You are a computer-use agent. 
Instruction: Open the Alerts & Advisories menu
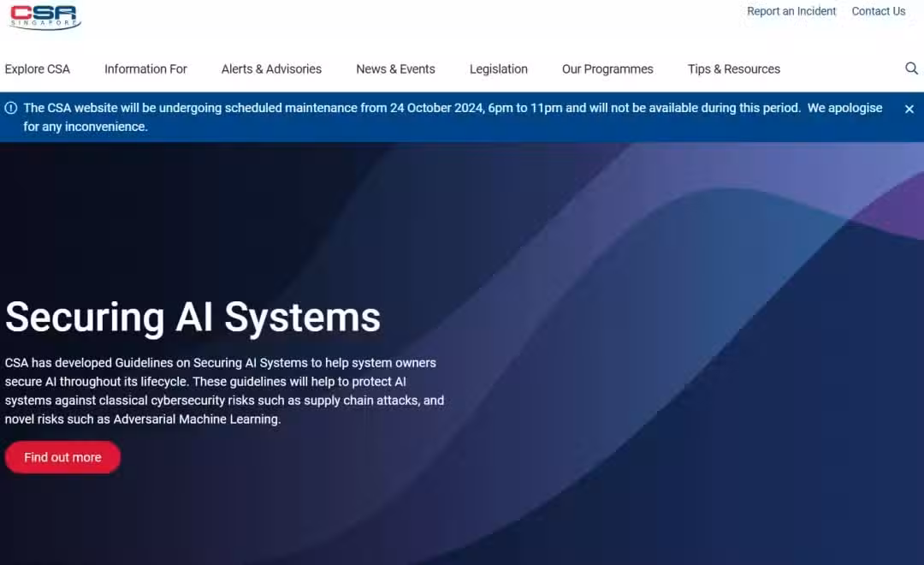[272, 69]
